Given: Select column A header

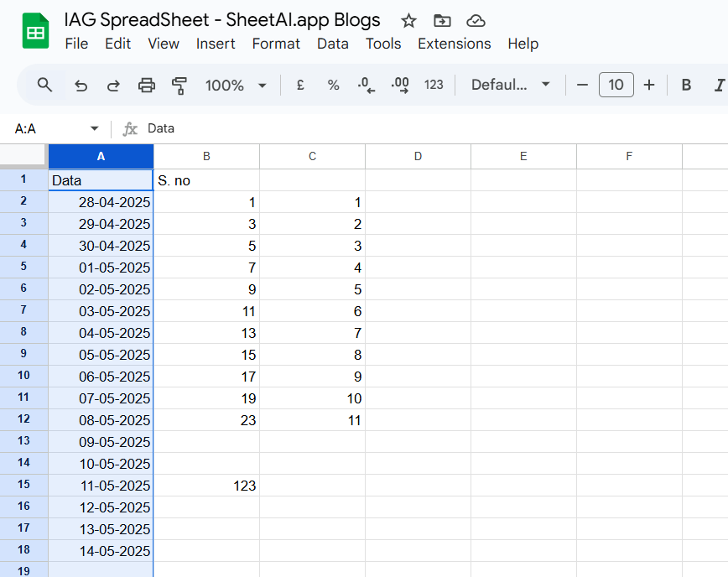Looking at the screenshot, I should (101, 157).
